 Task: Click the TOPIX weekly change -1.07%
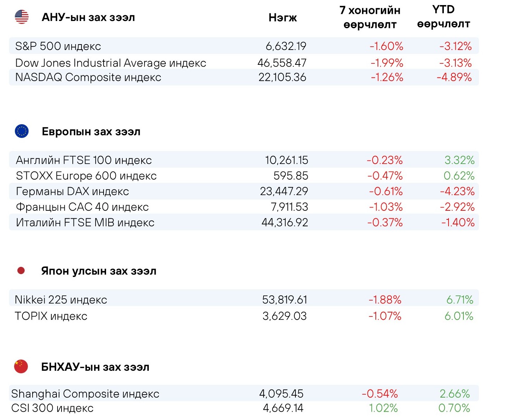click(385, 316)
